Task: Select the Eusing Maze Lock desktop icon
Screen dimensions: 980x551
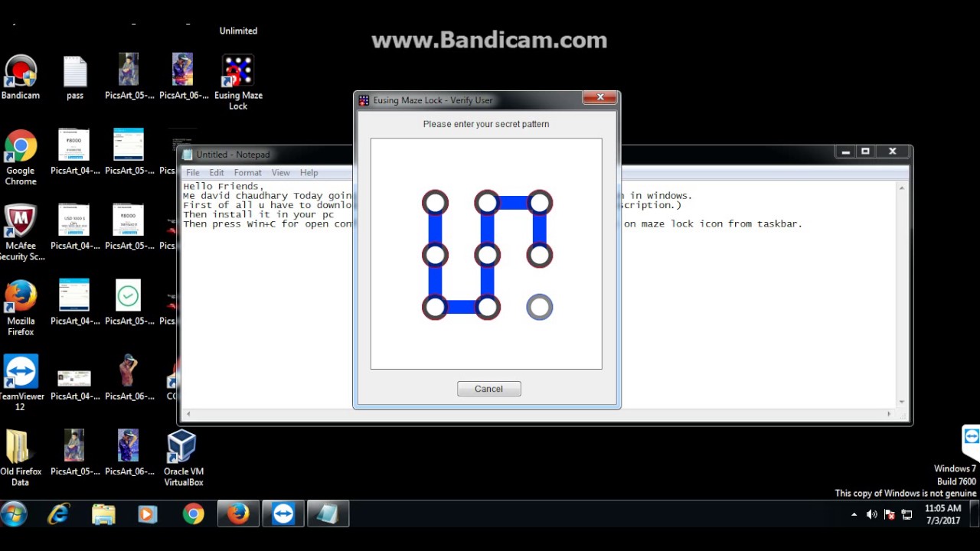Action: pyautogui.click(x=238, y=83)
